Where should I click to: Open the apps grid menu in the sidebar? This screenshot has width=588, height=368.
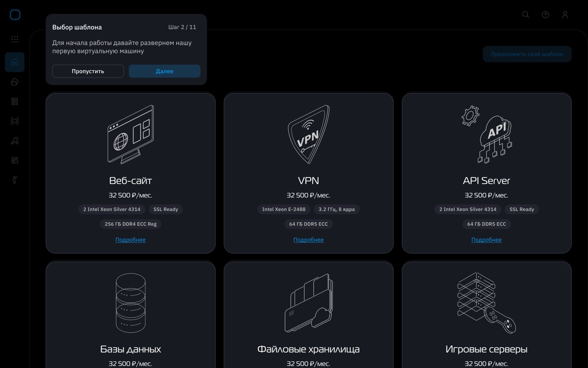click(15, 39)
